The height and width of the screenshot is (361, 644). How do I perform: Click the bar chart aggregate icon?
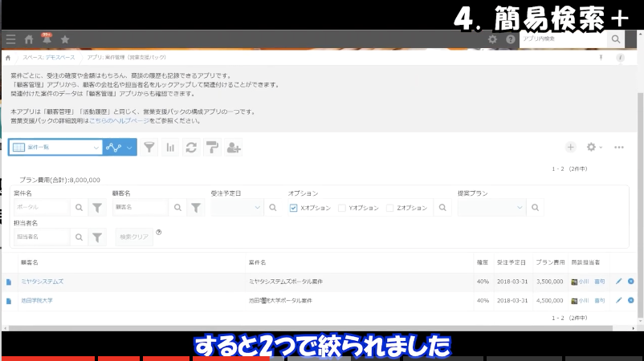coord(170,148)
